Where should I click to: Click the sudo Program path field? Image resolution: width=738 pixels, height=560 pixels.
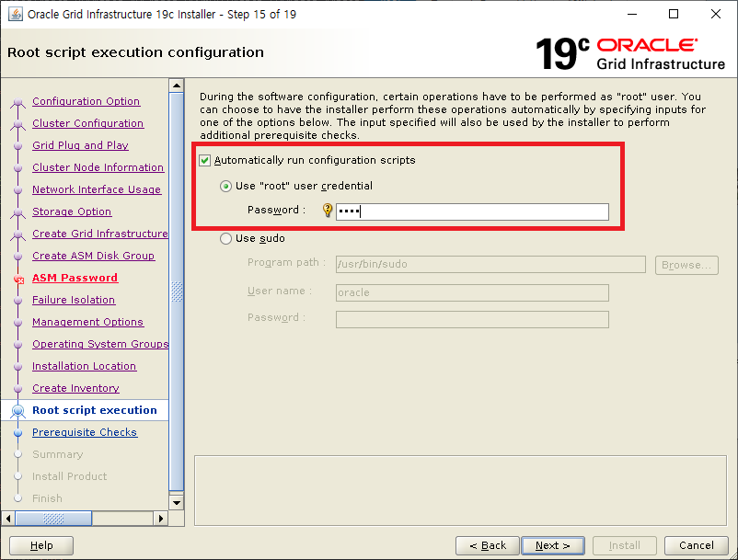pyautogui.click(x=490, y=264)
